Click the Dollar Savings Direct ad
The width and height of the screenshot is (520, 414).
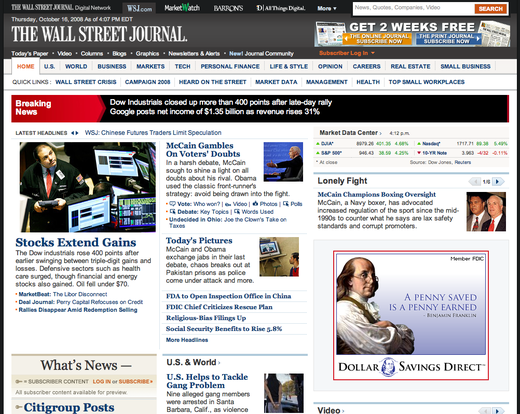[x=411, y=315]
